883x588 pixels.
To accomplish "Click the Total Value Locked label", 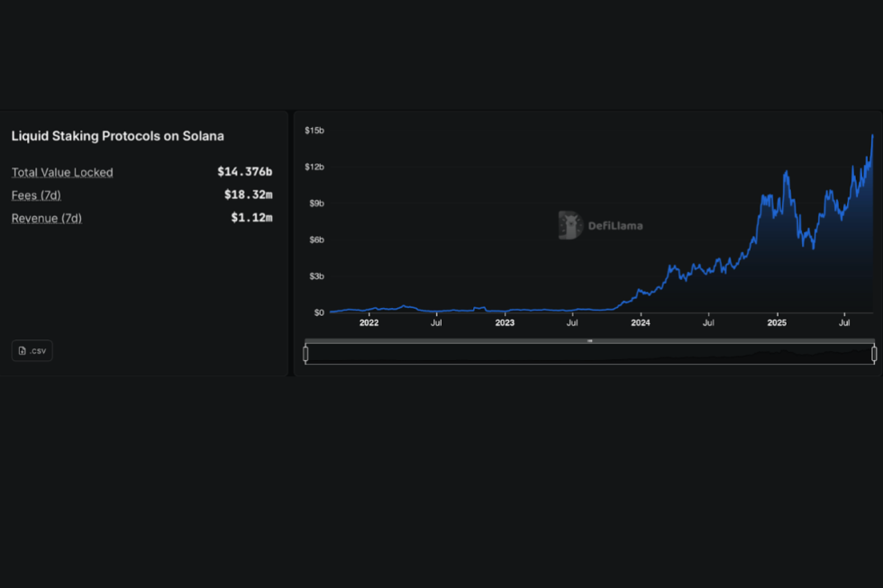I will 62,172.
